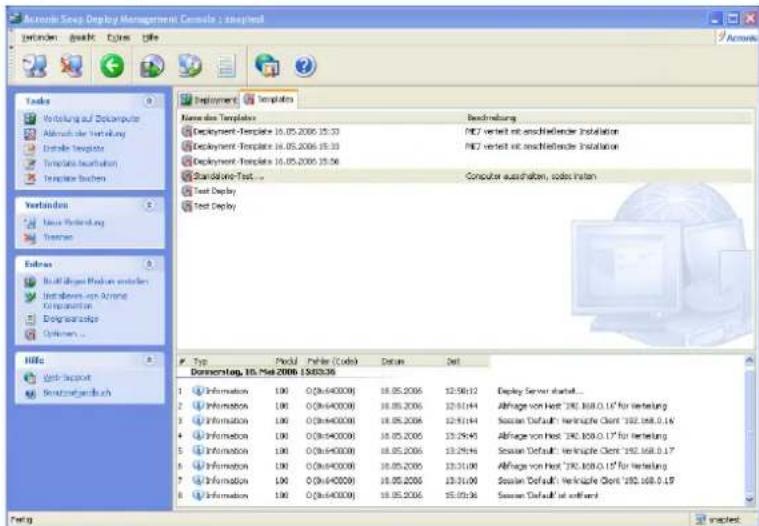
Task: Click the Template löschen red X icon
Action: point(30,179)
